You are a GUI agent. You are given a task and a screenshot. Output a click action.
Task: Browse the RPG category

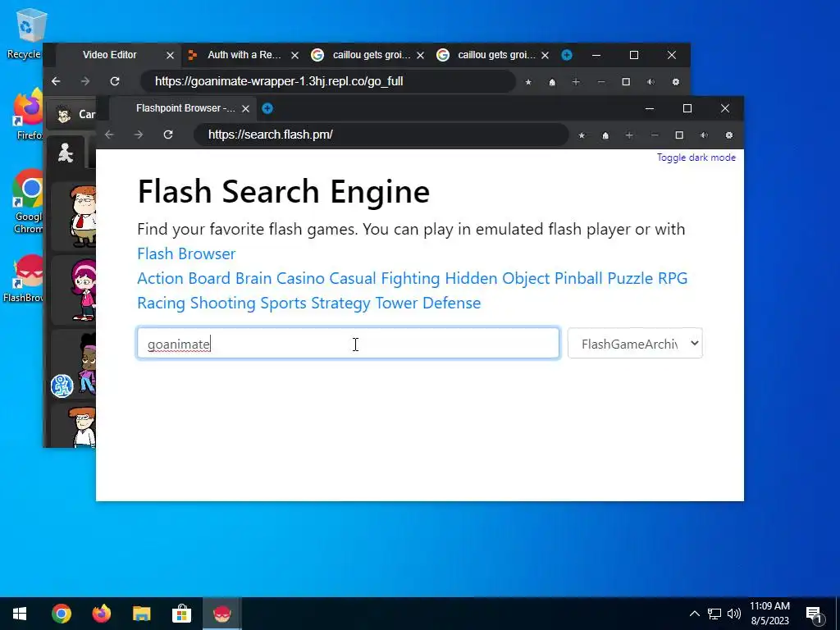pos(673,279)
